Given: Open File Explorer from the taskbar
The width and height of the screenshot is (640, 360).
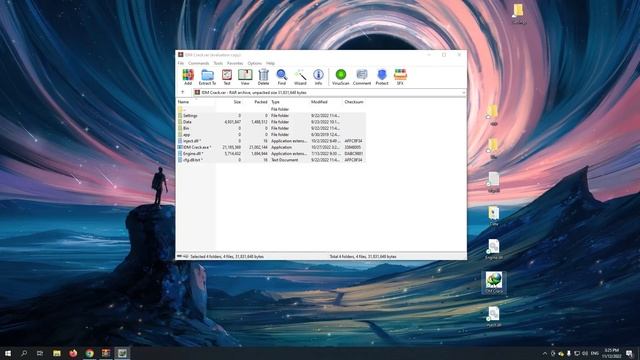Looking at the screenshot, I should (x=57, y=353).
